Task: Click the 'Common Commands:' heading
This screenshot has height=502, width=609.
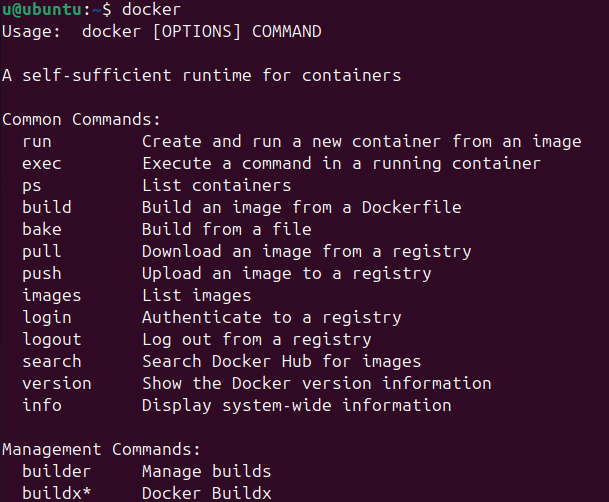Action: 81,120
